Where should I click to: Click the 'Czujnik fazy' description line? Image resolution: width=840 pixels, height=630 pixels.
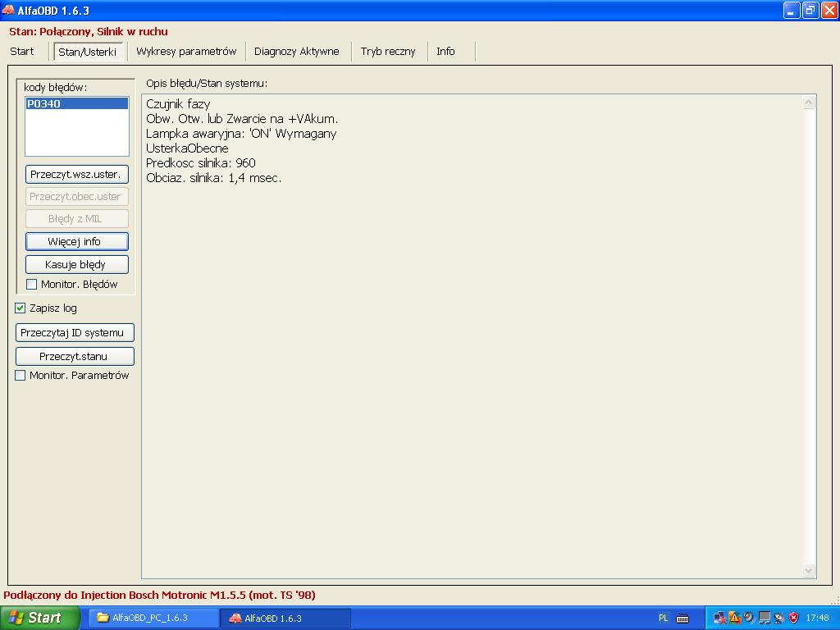178,104
